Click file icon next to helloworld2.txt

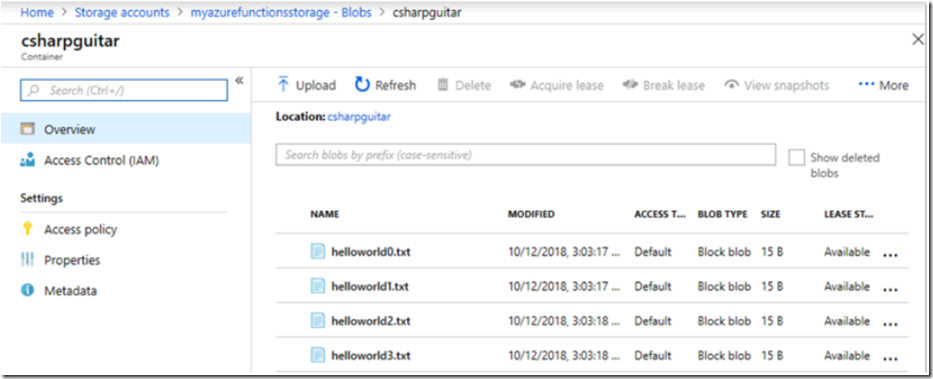(x=318, y=321)
